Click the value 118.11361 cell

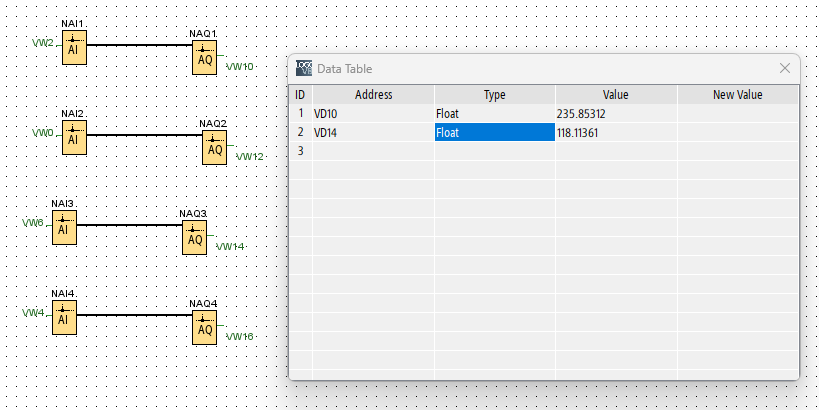click(616, 132)
